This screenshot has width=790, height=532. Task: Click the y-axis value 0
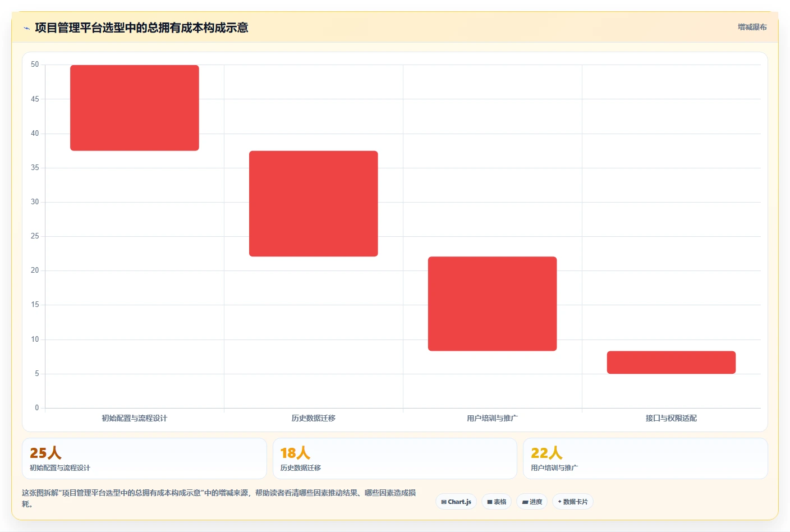click(37, 408)
